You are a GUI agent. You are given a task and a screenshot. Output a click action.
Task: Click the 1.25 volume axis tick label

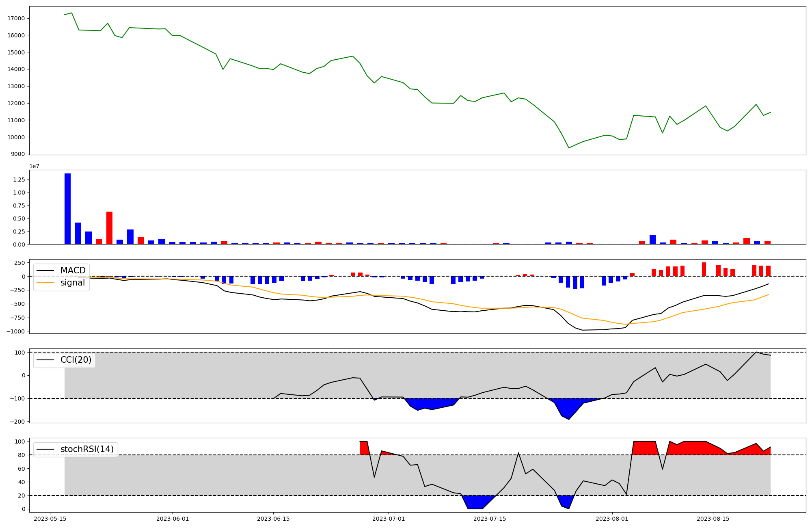[19, 180]
